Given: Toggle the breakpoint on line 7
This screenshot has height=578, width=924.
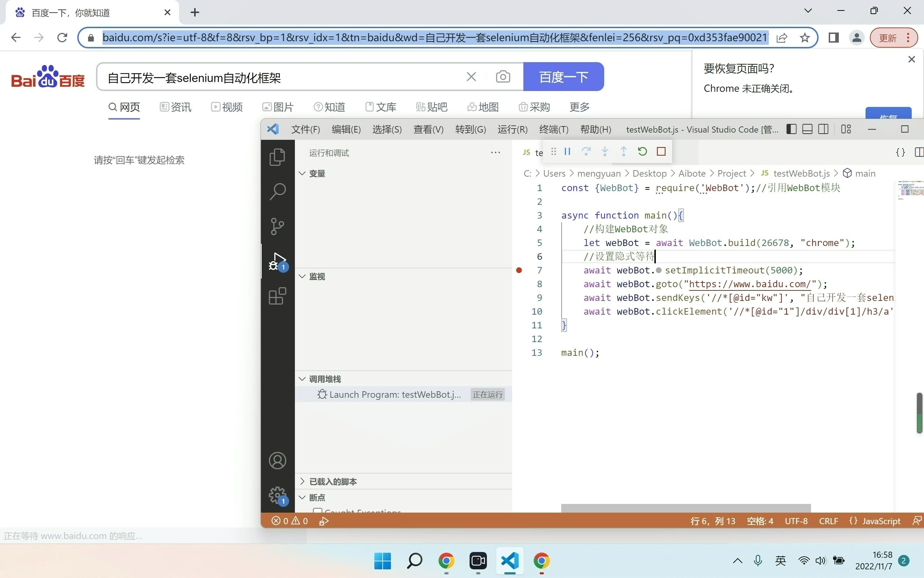Looking at the screenshot, I should pyautogui.click(x=519, y=270).
